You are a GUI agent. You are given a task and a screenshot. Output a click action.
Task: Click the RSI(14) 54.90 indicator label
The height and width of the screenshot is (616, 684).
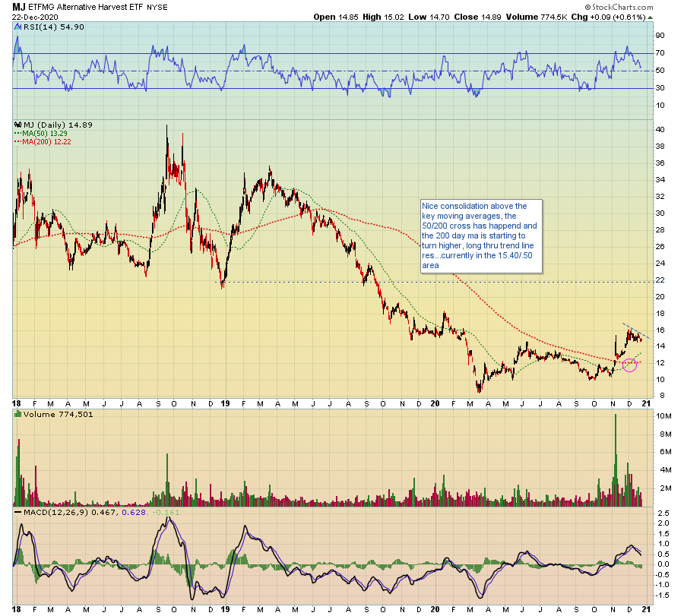click(54, 27)
